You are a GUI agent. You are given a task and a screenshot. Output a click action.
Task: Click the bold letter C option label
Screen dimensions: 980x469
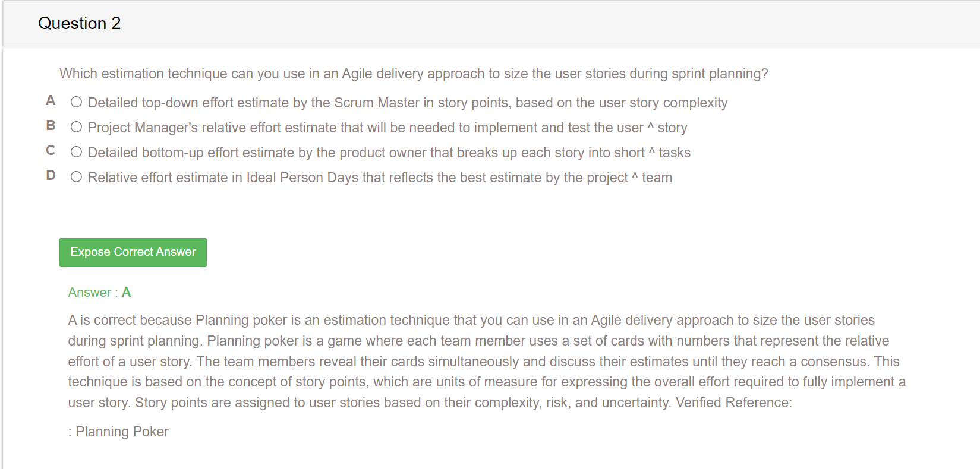[x=51, y=151]
